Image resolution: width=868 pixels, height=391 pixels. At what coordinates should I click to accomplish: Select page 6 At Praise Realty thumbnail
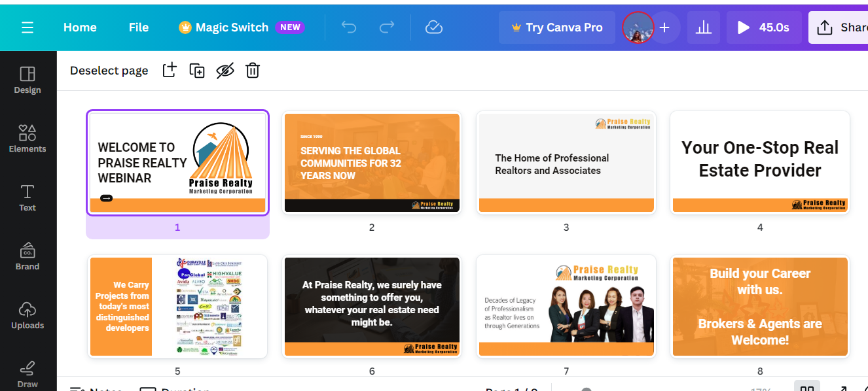pyautogui.click(x=372, y=307)
